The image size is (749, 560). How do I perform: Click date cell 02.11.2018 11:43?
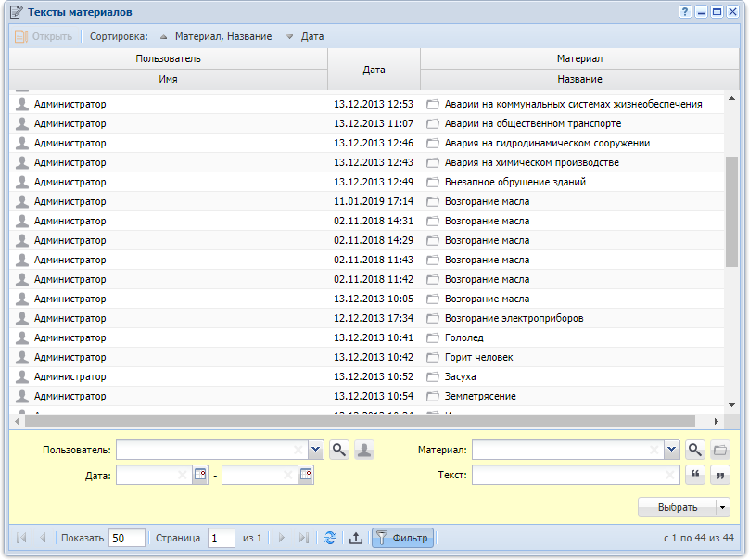click(374, 260)
